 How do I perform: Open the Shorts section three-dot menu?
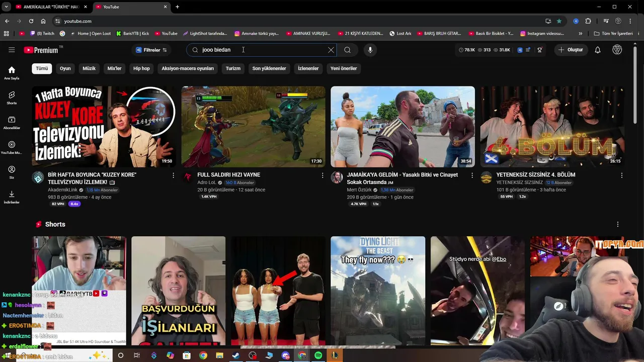[x=617, y=224]
